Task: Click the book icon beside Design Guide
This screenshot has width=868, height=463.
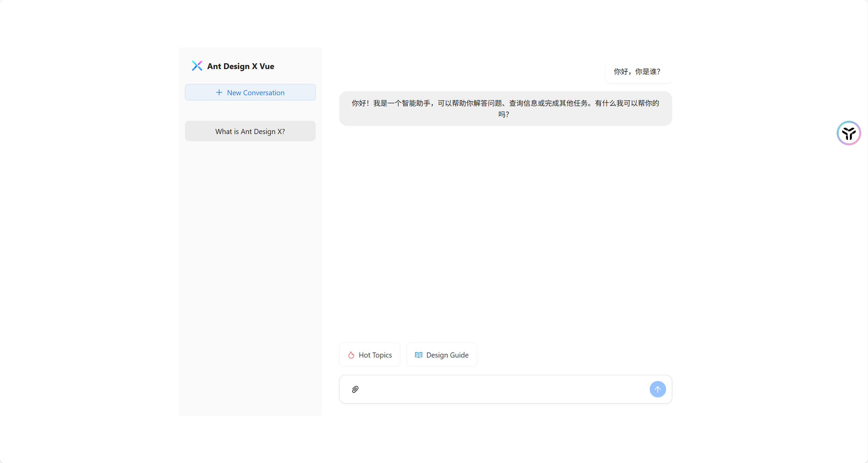Action: pyautogui.click(x=419, y=355)
